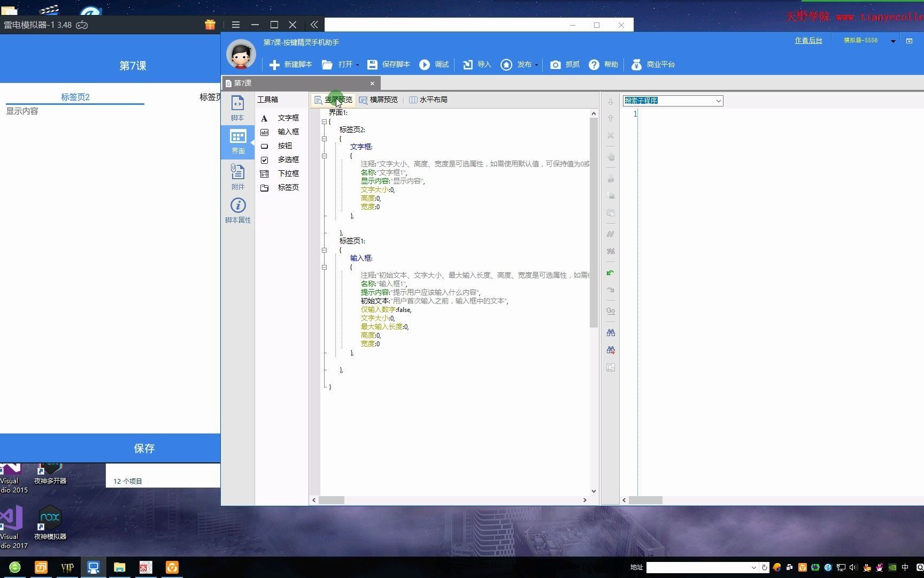Collapse the emulator sidebar with double chevron
The image size is (924, 578).
314,25
